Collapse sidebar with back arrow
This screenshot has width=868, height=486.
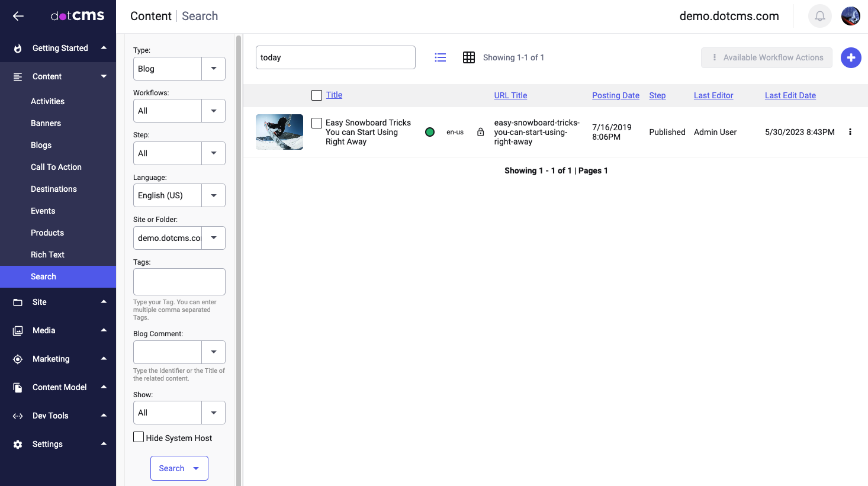[x=18, y=16]
